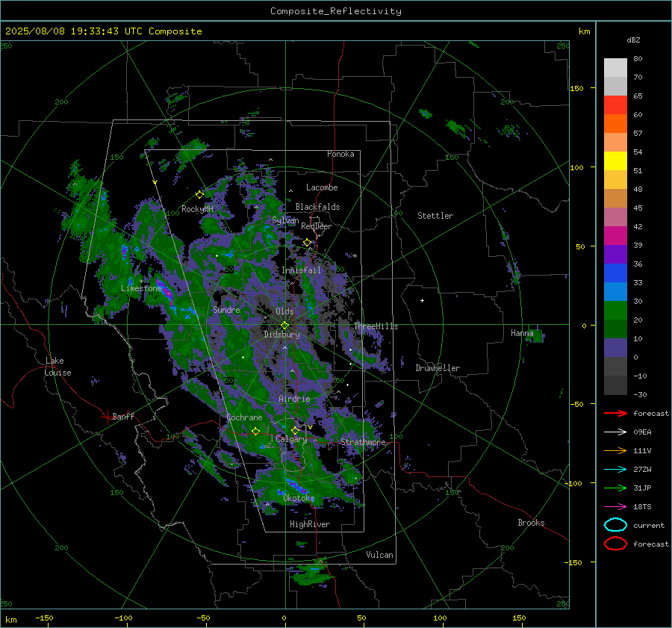Select the orange 111V arrow legend icon

[615, 450]
